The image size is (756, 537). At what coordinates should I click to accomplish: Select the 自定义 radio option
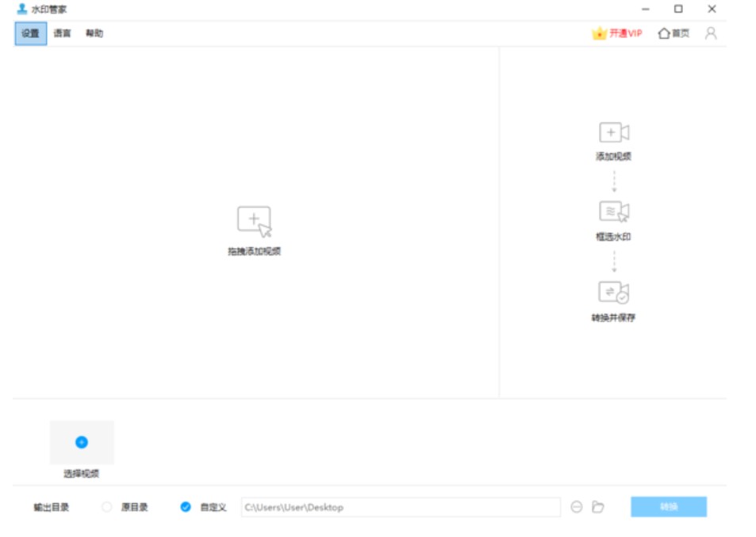(186, 507)
